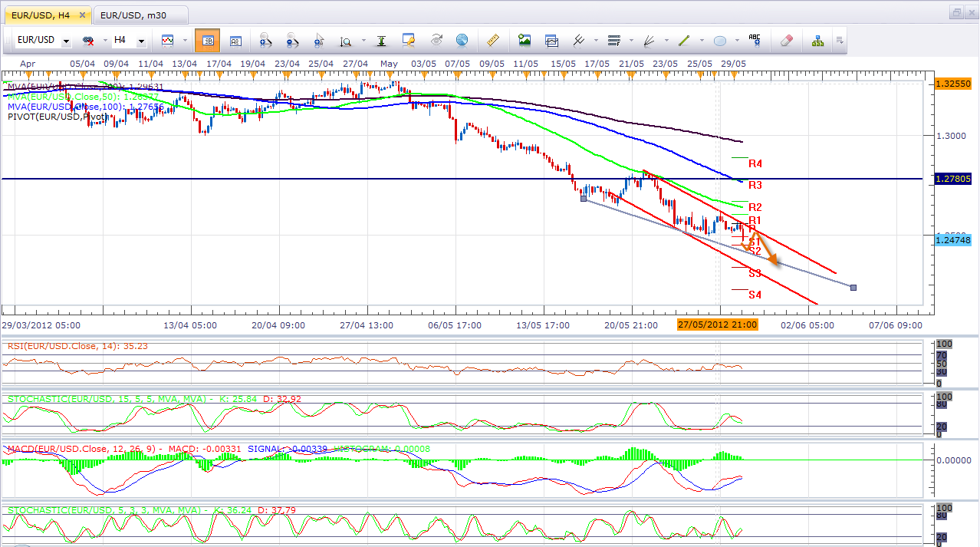Viewport: 980px width, 547px height.
Task: Click the 1.32550 price label
Action: coord(953,83)
